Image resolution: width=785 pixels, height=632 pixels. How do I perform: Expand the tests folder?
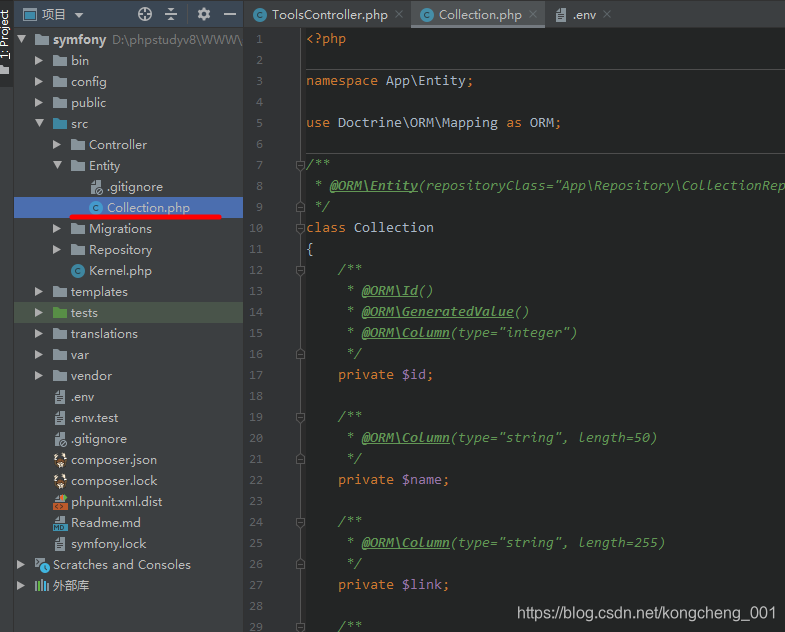(x=39, y=313)
